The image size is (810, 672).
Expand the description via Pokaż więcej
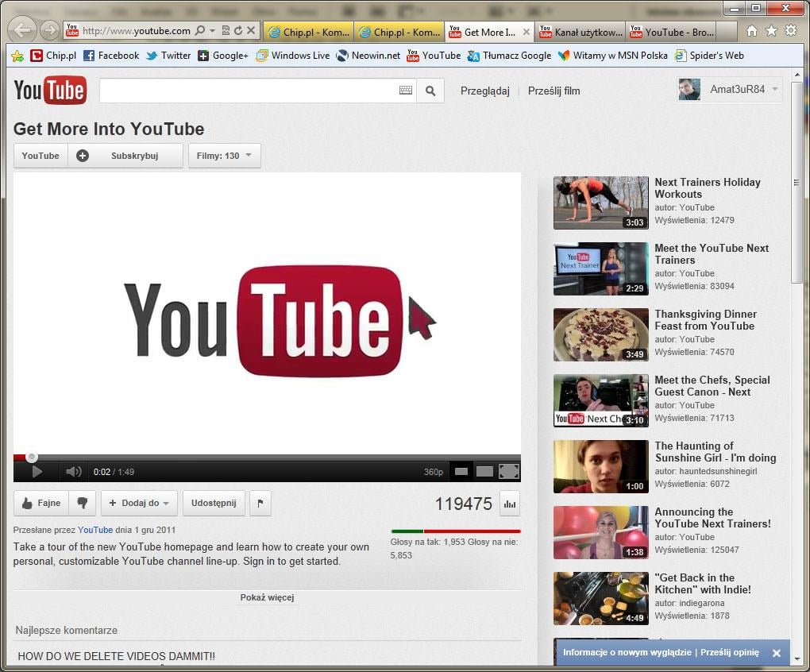267,597
